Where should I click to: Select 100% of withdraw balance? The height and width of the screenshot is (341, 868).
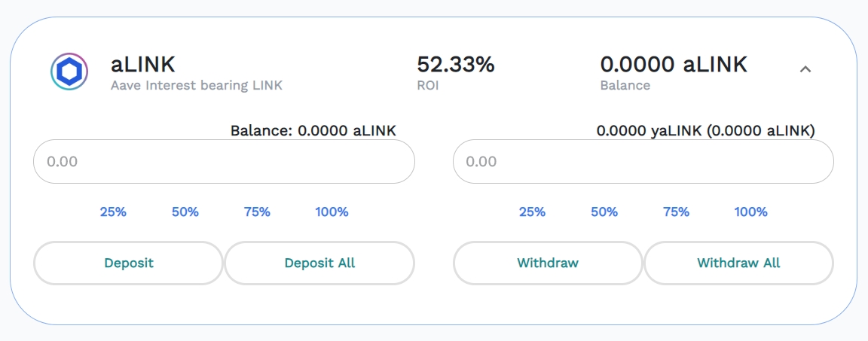pyautogui.click(x=750, y=212)
